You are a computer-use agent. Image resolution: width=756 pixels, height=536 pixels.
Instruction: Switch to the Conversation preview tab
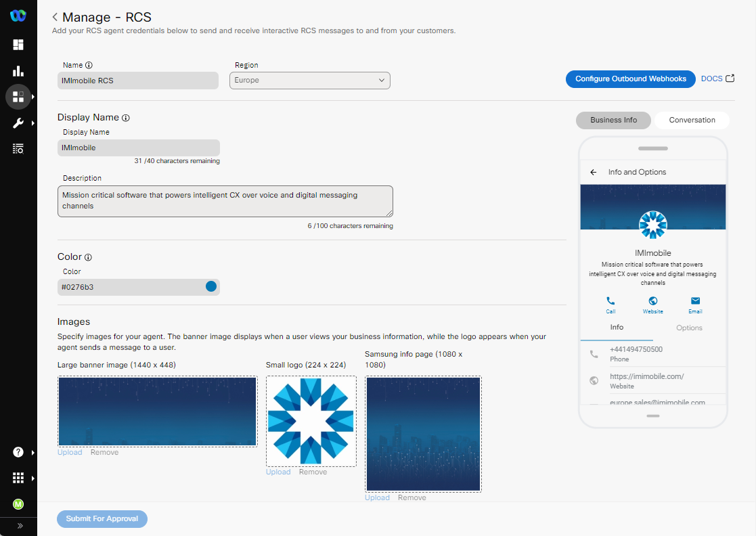tap(692, 120)
